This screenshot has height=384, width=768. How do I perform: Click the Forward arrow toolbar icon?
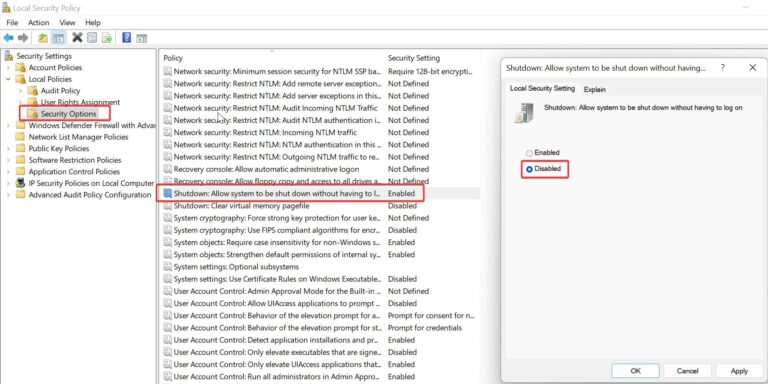tap(23, 38)
